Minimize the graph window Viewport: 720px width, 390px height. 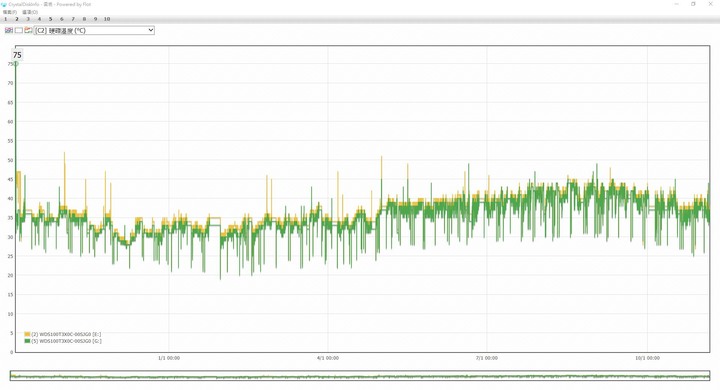(676, 4)
